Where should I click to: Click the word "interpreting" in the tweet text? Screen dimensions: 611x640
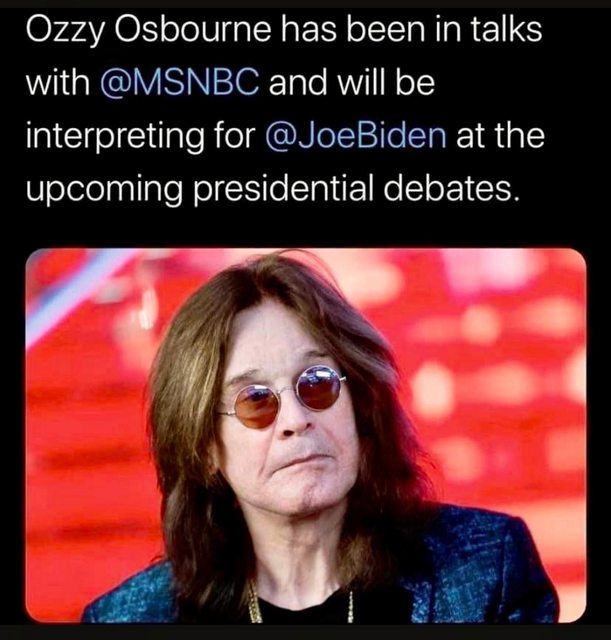pos(115,137)
